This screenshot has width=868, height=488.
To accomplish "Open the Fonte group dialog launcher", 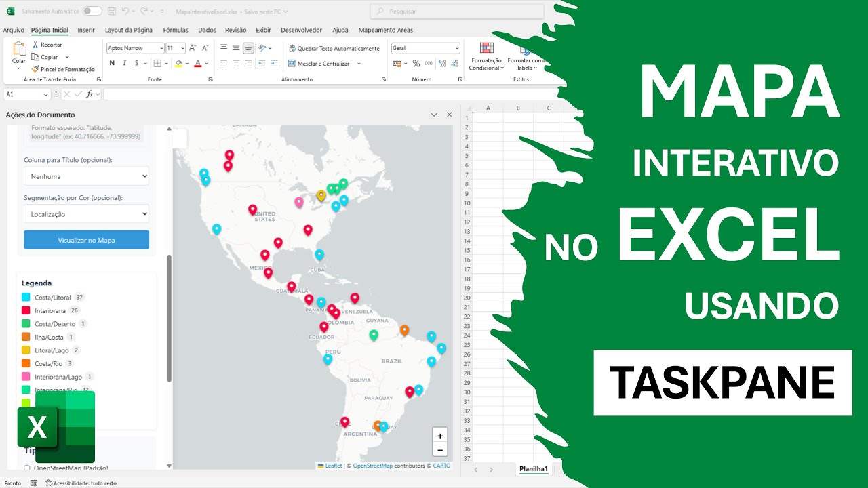I will pyautogui.click(x=211, y=79).
